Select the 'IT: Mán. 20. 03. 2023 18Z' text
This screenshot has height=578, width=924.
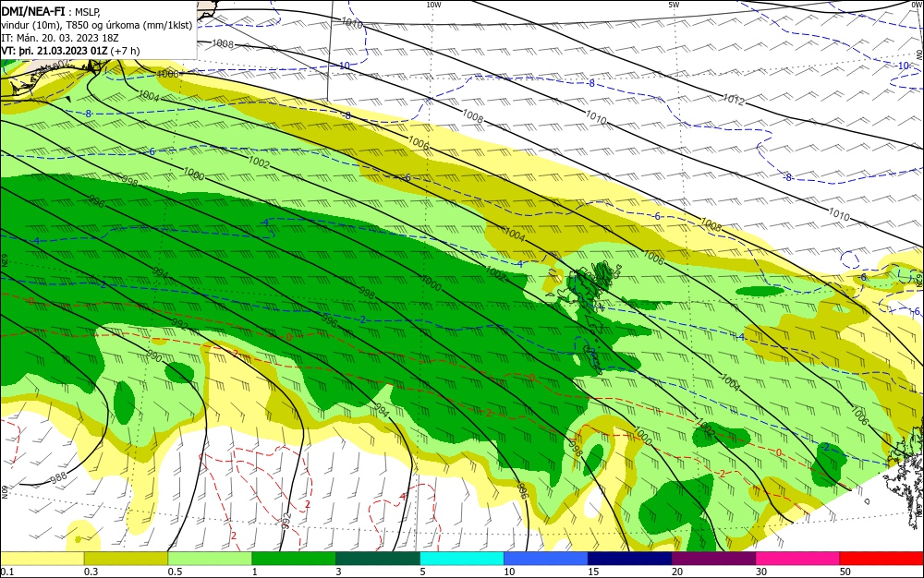60,38
